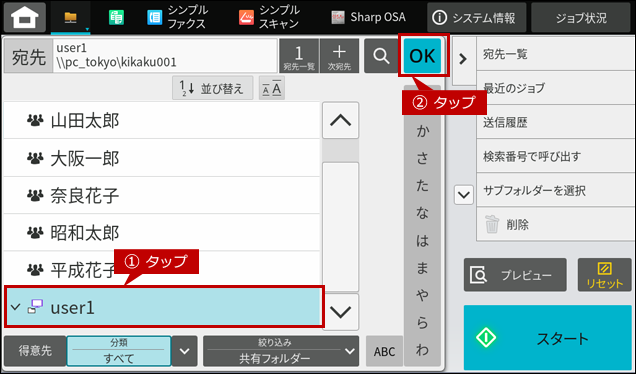The image size is (636, 374).
Task: Launch Sharp OSA
Action: coord(369,17)
